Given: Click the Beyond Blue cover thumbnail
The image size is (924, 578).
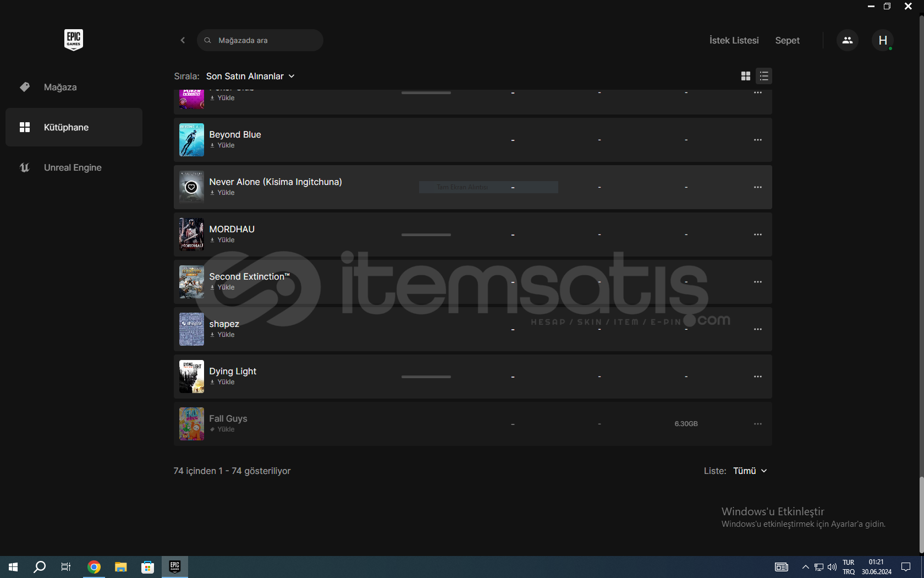Looking at the screenshot, I should (x=191, y=140).
